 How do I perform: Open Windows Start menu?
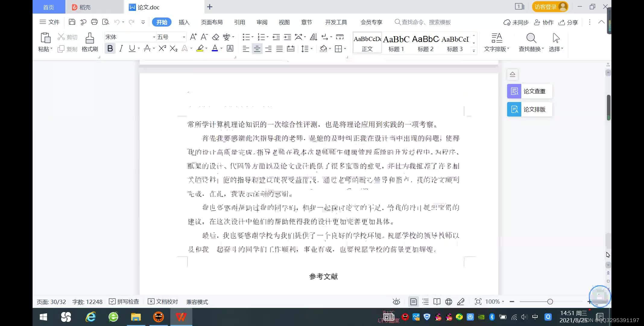(43, 317)
